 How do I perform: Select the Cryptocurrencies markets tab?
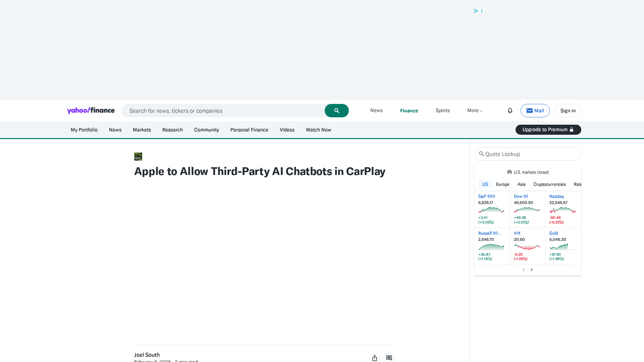pos(549,184)
